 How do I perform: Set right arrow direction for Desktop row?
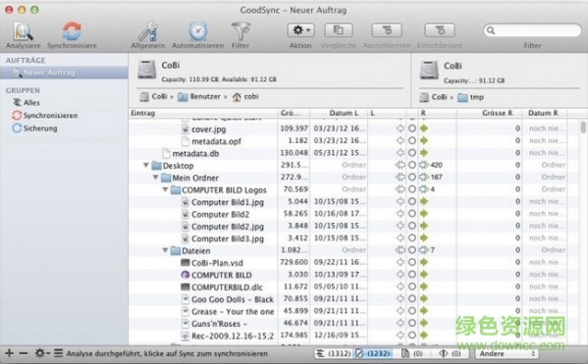[x=424, y=165]
